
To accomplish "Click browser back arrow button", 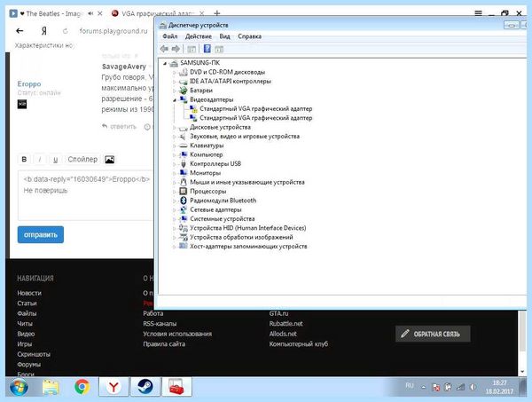I will click(20, 31).
